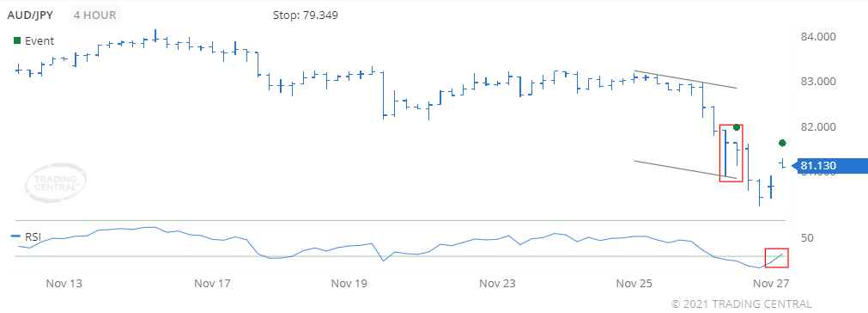Click the AUD/JPY symbol label
The height and width of the screenshot is (313, 868).
(x=30, y=15)
